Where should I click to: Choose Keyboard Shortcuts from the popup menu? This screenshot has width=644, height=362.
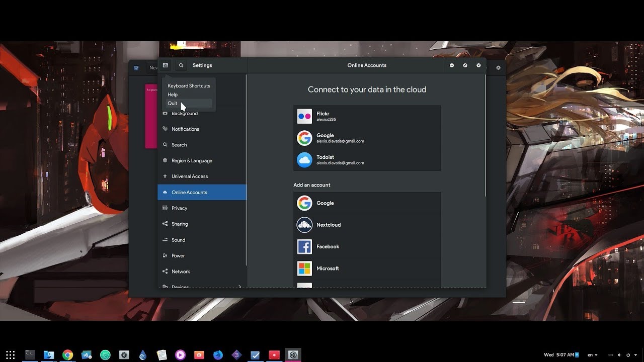click(189, 86)
